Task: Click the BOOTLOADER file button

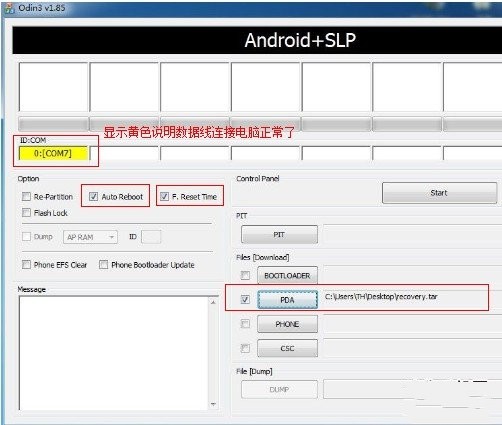Action: click(x=287, y=276)
